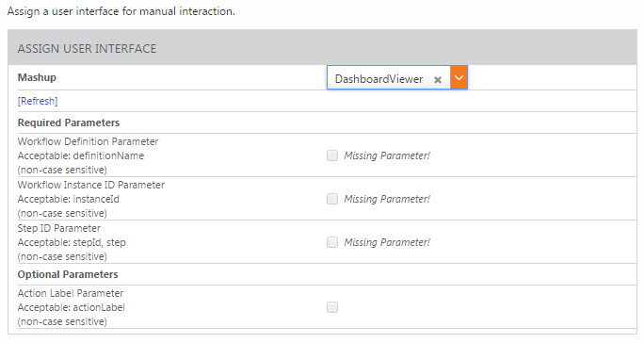644x343 pixels.
Task: Click the Optional Parameters heading
Action: point(68,274)
